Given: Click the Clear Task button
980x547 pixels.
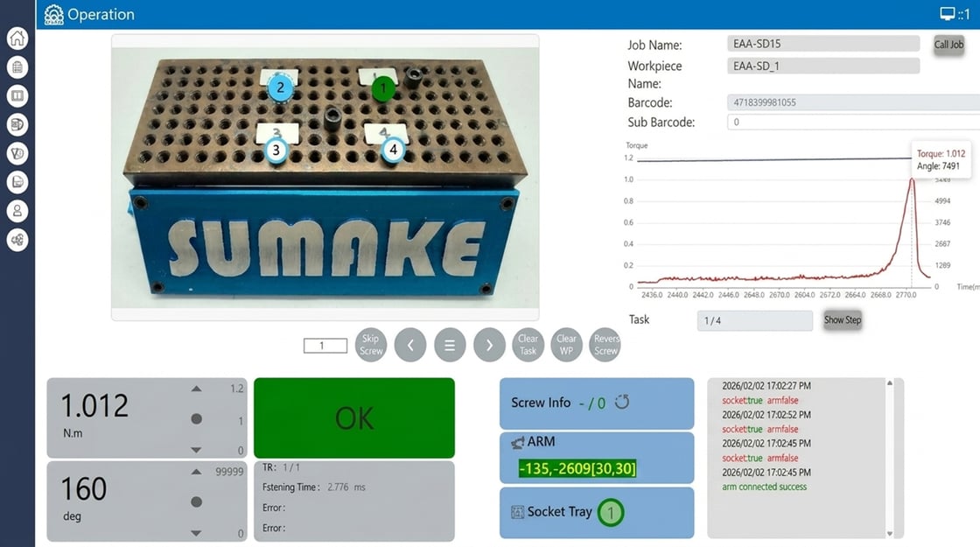Looking at the screenshot, I should coord(528,345).
